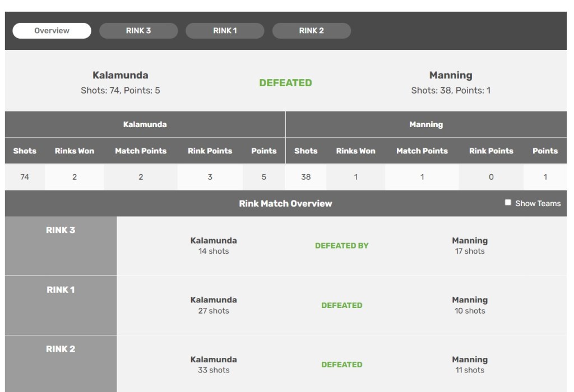Click Kalamunda's Rink Points column header
The width and height of the screenshot is (574, 392).
pos(210,151)
